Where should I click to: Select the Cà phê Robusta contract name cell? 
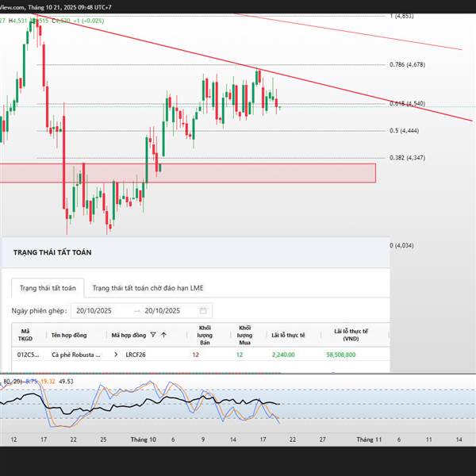[76, 355]
